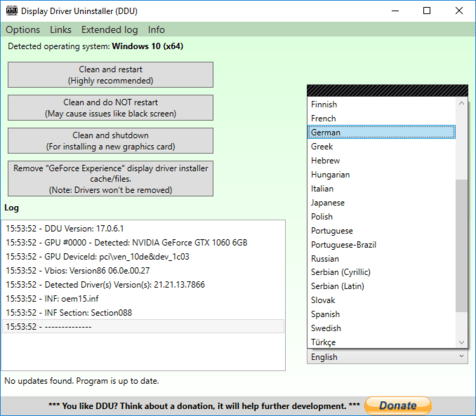This screenshot has height=416, width=476.
Task: Select the DDU Version 17.0.6.1 log line
Action: tap(143, 229)
